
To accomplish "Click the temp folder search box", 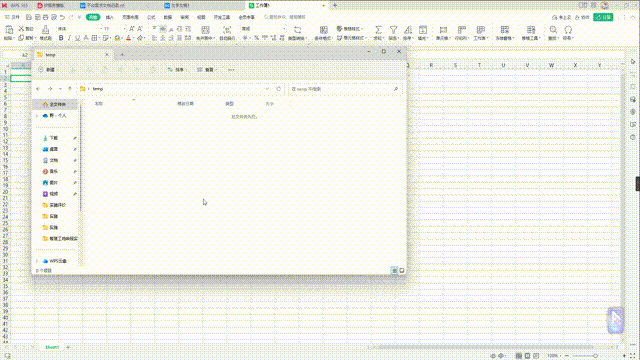I will click(345, 89).
